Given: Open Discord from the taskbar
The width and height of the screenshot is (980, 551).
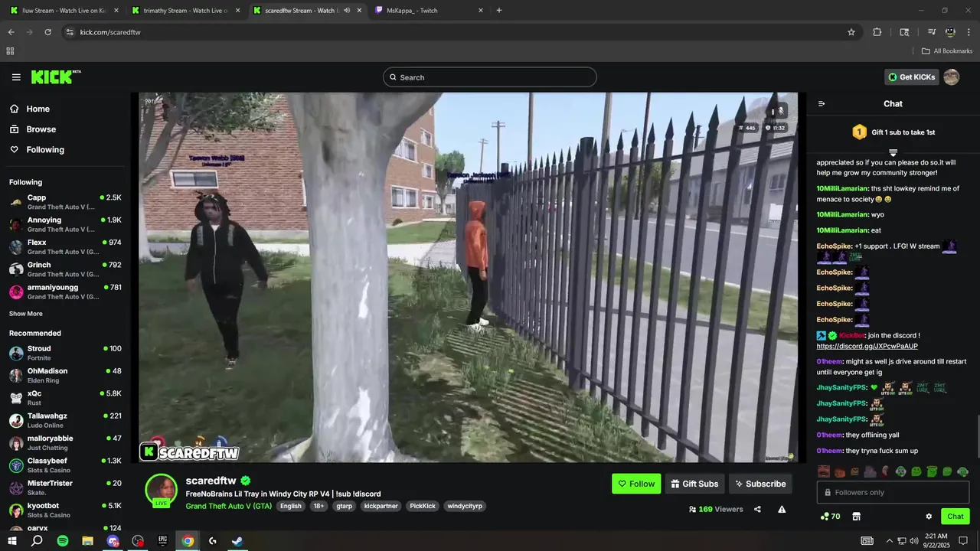Looking at the screenshot, I should click(113, 541).
